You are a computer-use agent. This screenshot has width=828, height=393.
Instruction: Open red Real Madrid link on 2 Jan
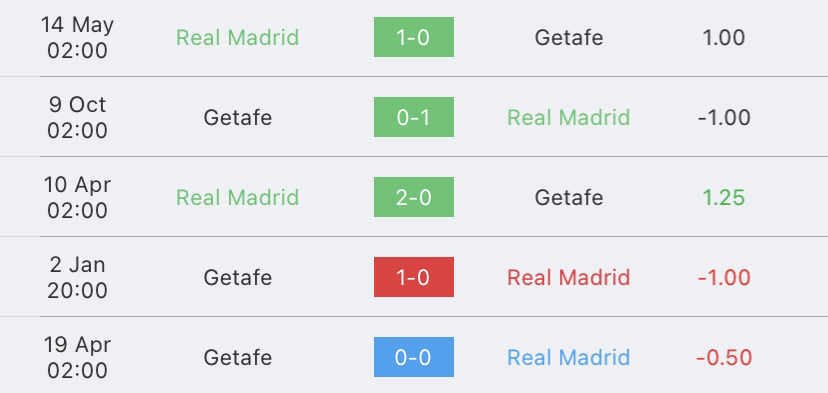[569, 277]
